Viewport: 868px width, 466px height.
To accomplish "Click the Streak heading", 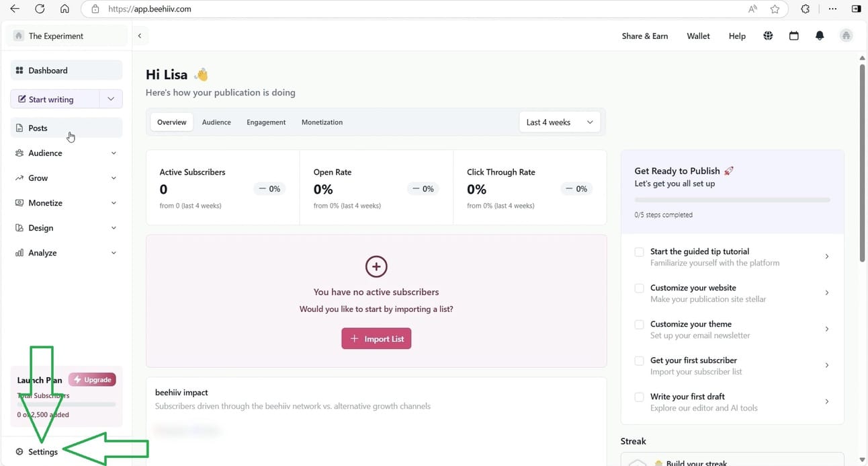I will (x=634, y=441).
